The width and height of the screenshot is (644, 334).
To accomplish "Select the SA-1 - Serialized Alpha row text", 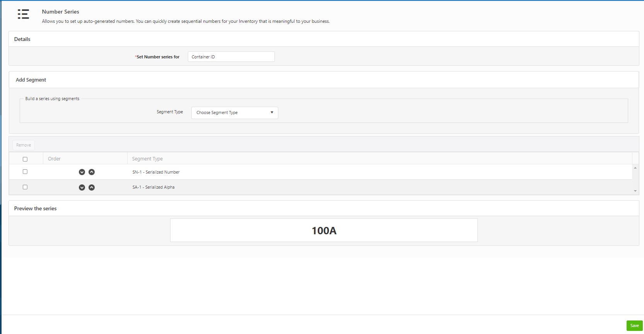I will click(x=153, y=187).
